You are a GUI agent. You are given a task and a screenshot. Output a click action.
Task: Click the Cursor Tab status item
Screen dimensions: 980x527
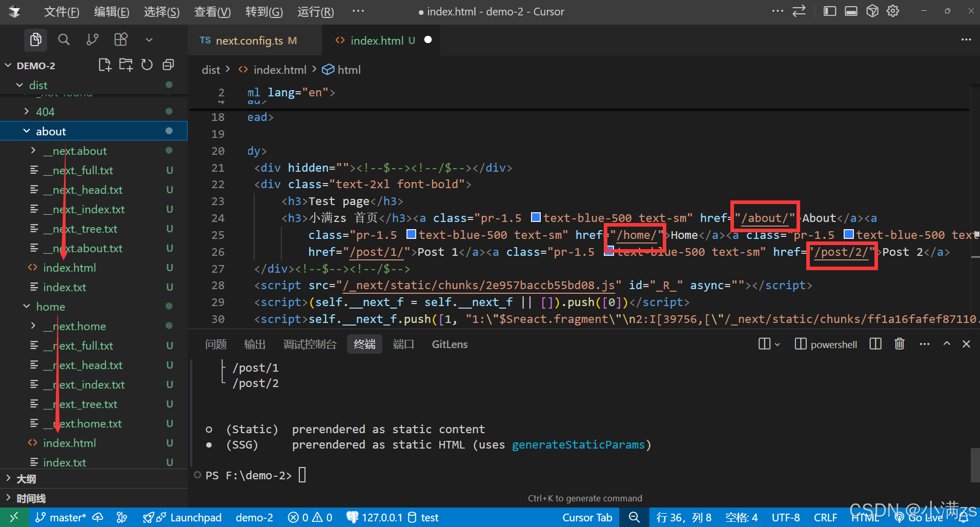(x=587, y=518)
